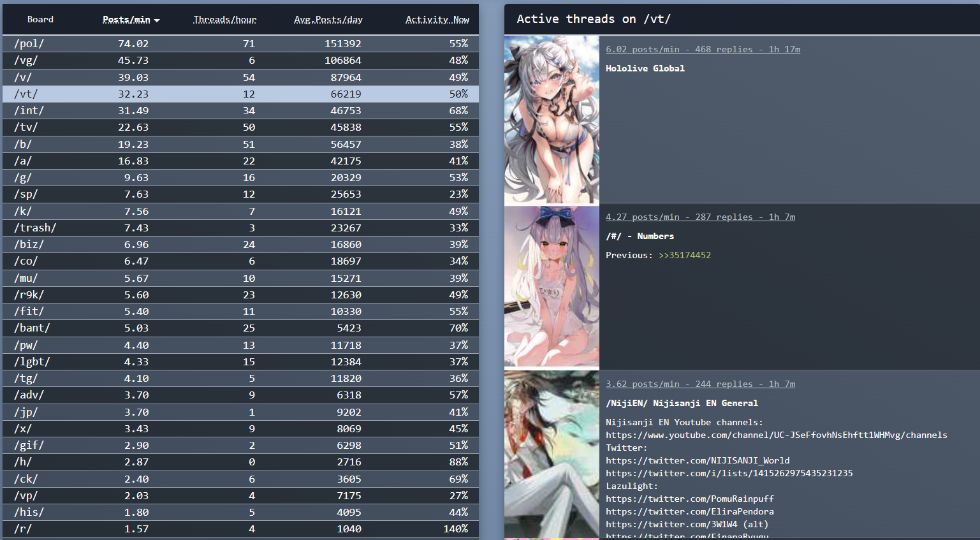Screen dimensions: 980x540
Task: Select the /bant/ board row
Action: 240,328
